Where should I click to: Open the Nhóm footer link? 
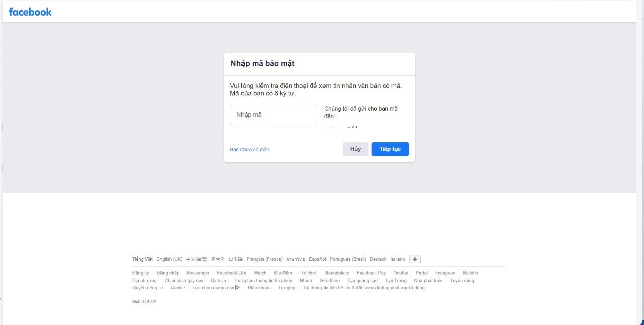306,280
